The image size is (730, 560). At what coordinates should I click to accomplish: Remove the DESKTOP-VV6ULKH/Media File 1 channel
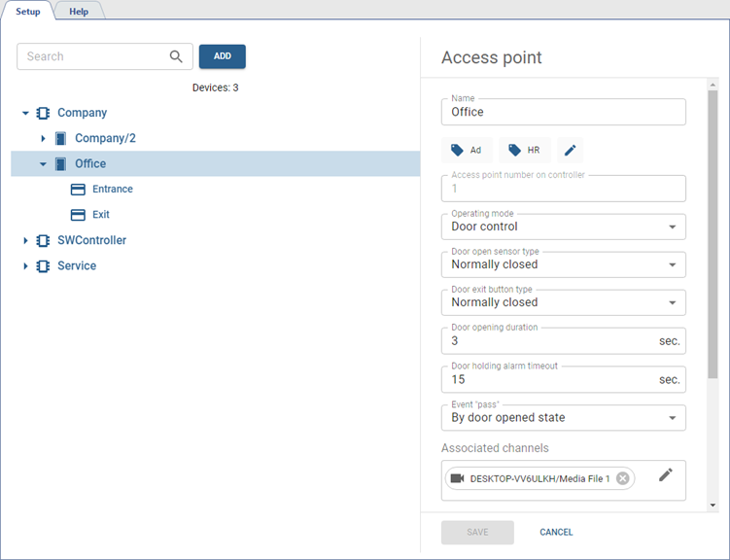[x=622, y=478]
